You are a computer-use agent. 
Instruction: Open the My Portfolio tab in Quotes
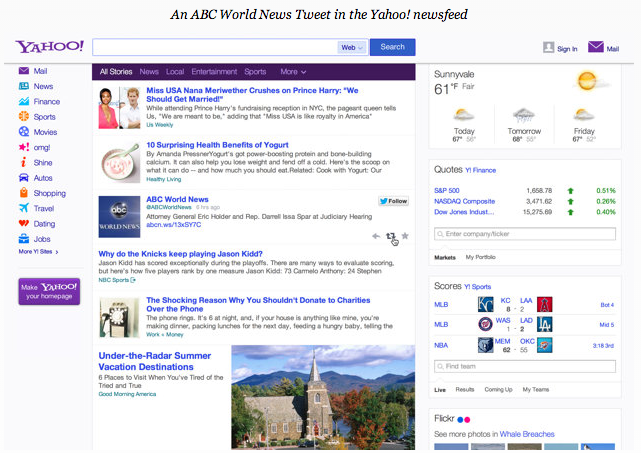point(481,257)
